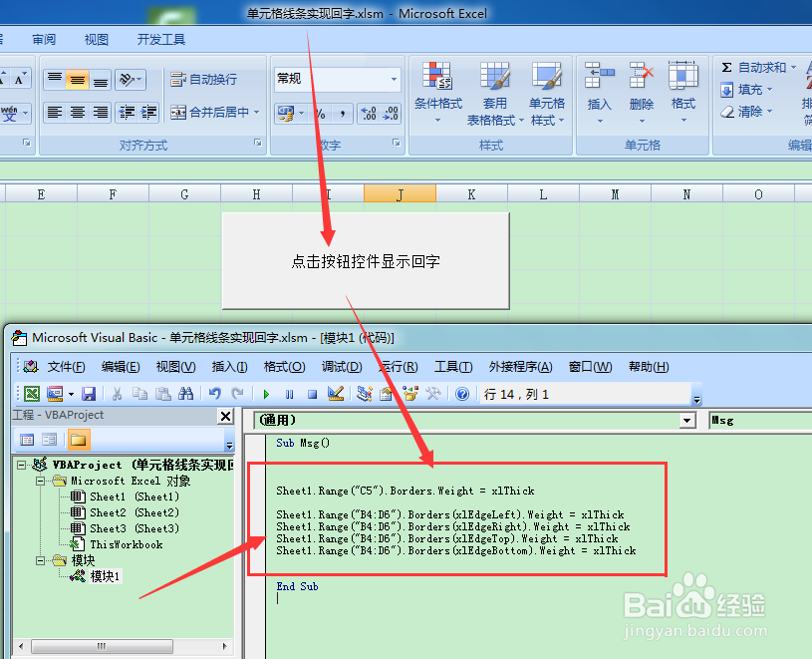Click the VBA Undo icon
Image resolution: width=812 pixels, height=659 pixels.
point(215,394)
